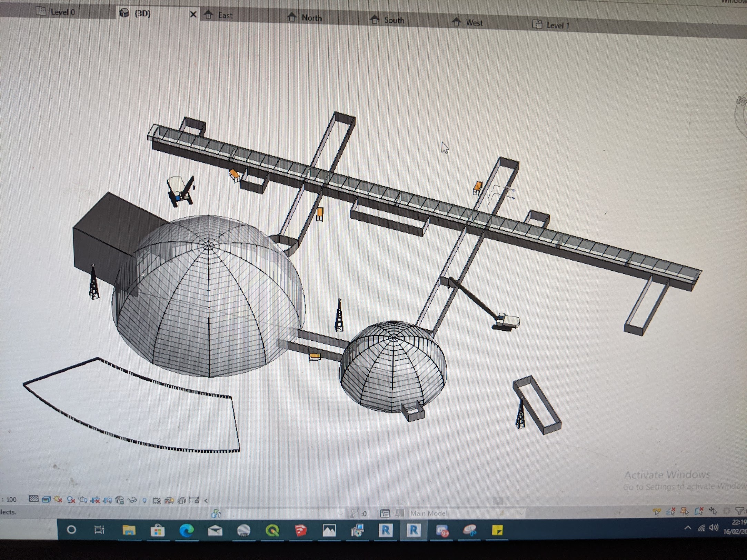This screenshot has width=747, height=560.
Task: Click the Temporary Hide/Isolate glasses icon
Action: [x=132, y=500]
